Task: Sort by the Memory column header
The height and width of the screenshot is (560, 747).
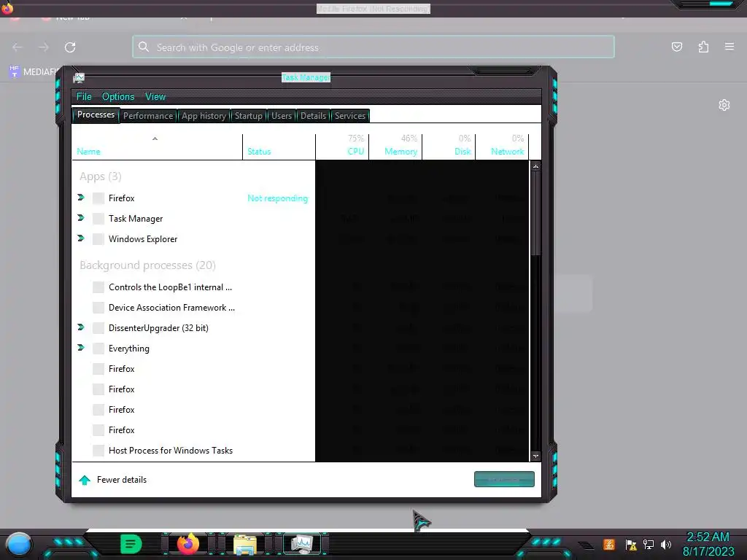Action: pyautogui.click(x=395, y=147)
